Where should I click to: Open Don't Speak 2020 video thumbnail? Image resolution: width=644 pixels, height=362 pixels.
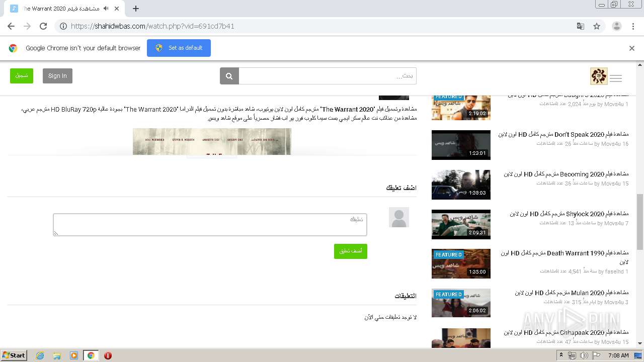pyautogui.click(x=461, y=145)
